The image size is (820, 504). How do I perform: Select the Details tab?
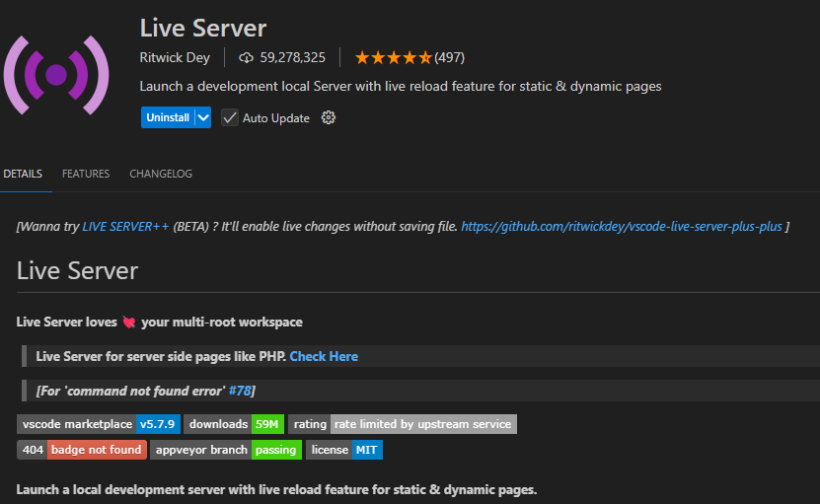[x=23, y=174]
